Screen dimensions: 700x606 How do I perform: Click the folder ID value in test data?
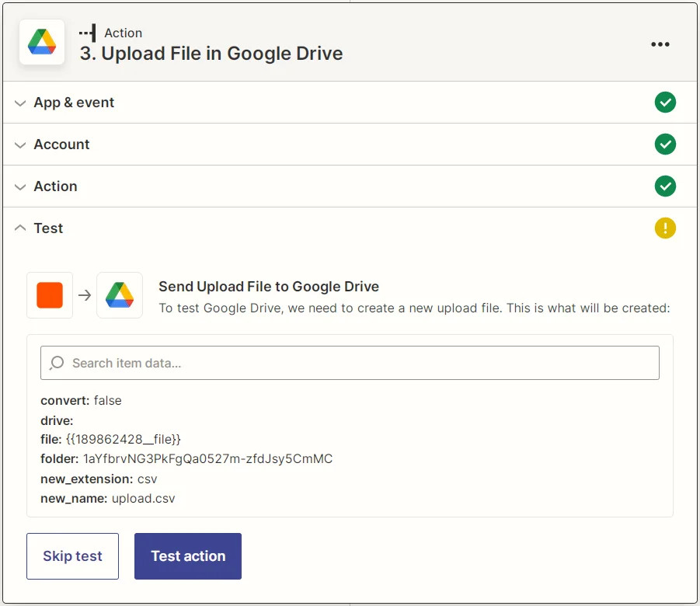coord(206,458)
